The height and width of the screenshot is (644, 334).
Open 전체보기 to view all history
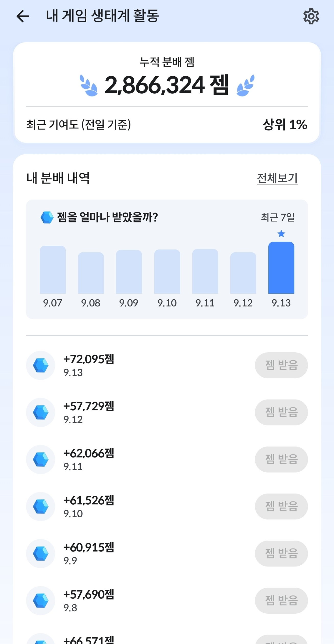click(277, 178)
